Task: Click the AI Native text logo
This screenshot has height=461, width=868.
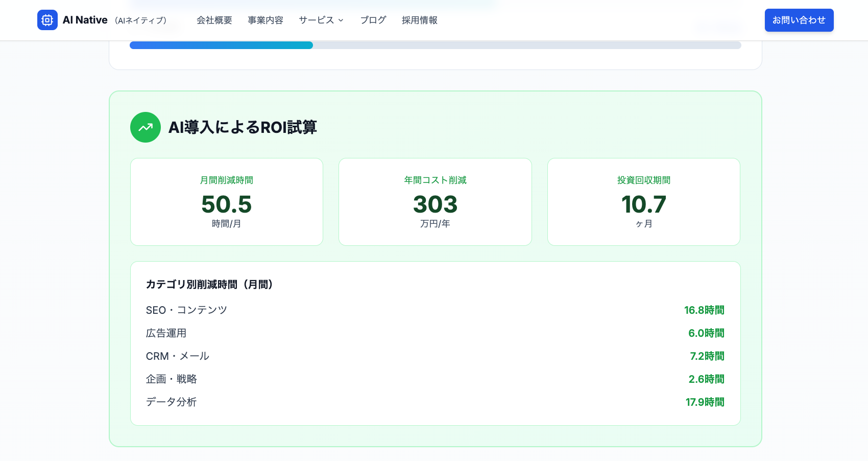Action: [85, 20]
